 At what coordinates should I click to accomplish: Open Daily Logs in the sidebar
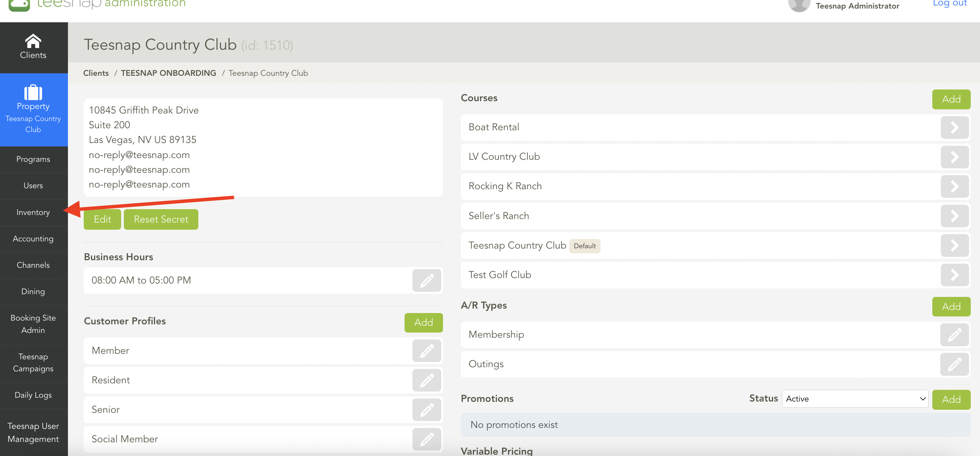coord(33,395)
